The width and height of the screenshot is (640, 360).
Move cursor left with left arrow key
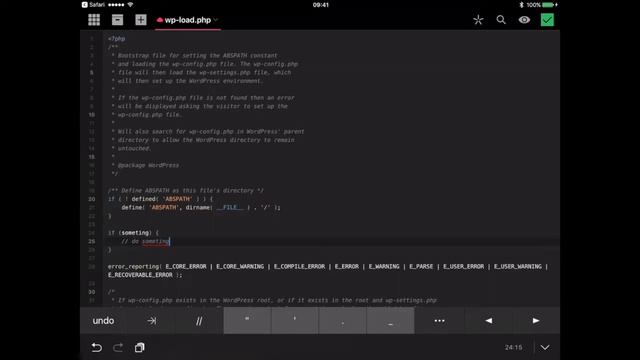488,321
